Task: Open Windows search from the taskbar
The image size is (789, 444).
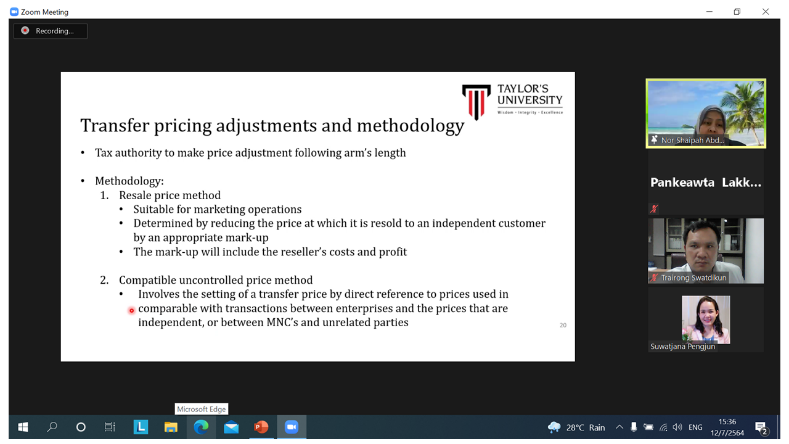Action: (51, 427)
